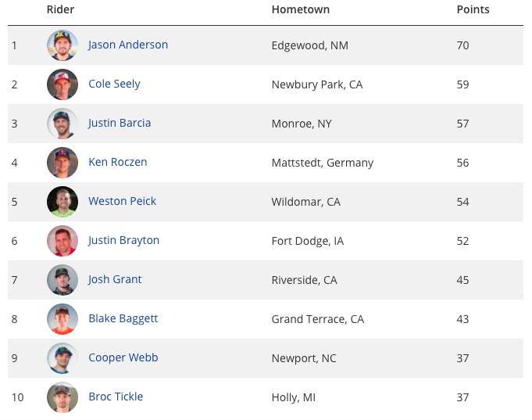This screenshot has height=420, width=532.
Task: Open Cooper Webb's rider profile link
Action: (x=123, y=357)
